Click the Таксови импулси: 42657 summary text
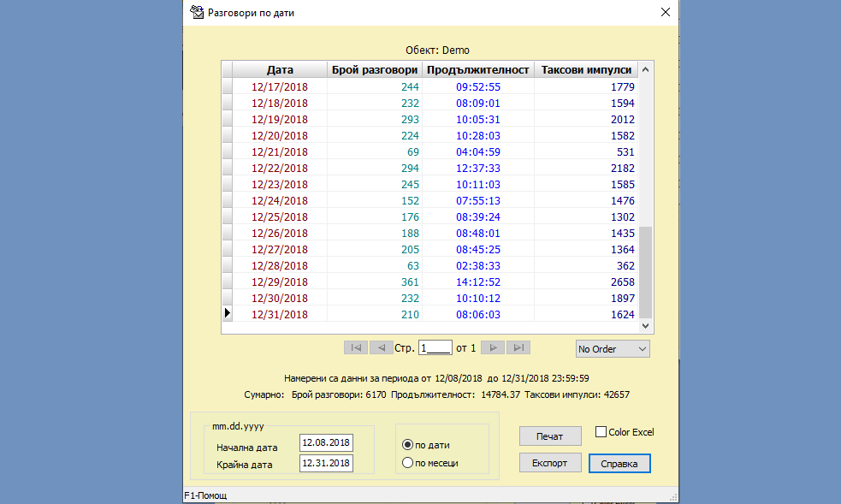Image resolution: width=841 pixels, height=504 pixels. coord(577,394)
